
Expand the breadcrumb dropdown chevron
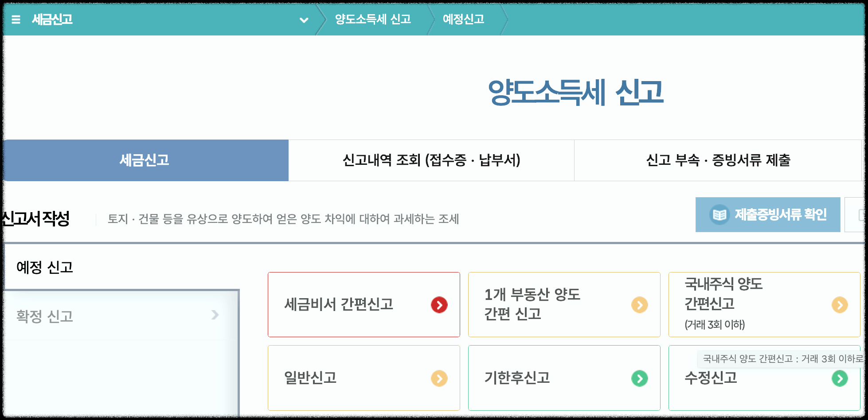304,20
